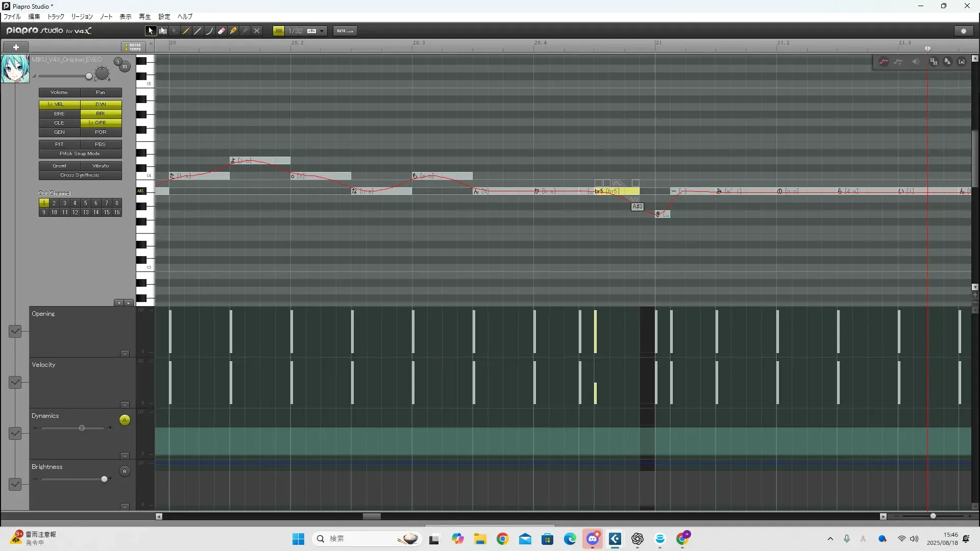Image resolution: width=980 pixels, height=551 pixels.
Task: Open the 設定 menu
Action: [x=164, y=17]
